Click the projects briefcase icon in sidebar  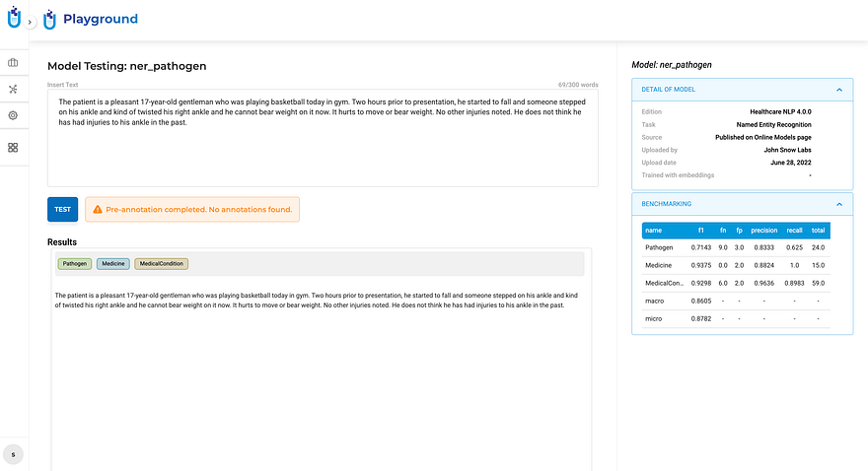point(13,63)
